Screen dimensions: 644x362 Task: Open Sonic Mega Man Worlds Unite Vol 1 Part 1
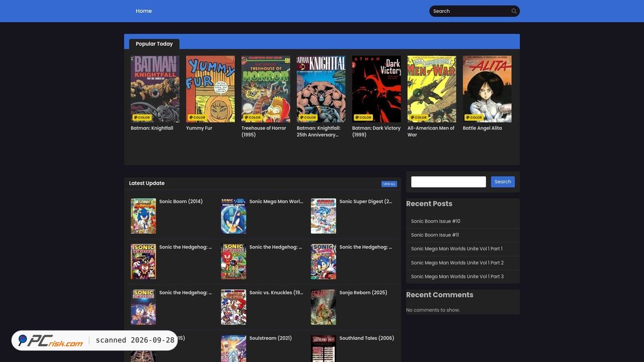[x=457, y=249]
